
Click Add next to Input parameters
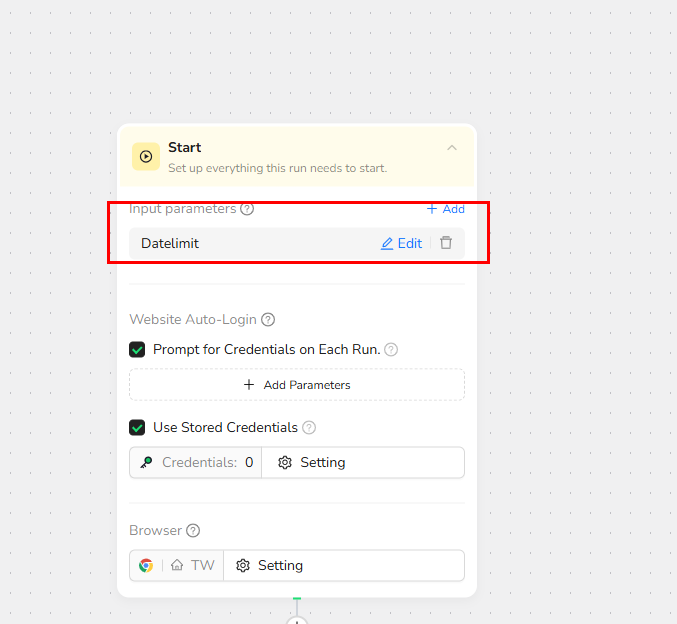coord(445,209)
